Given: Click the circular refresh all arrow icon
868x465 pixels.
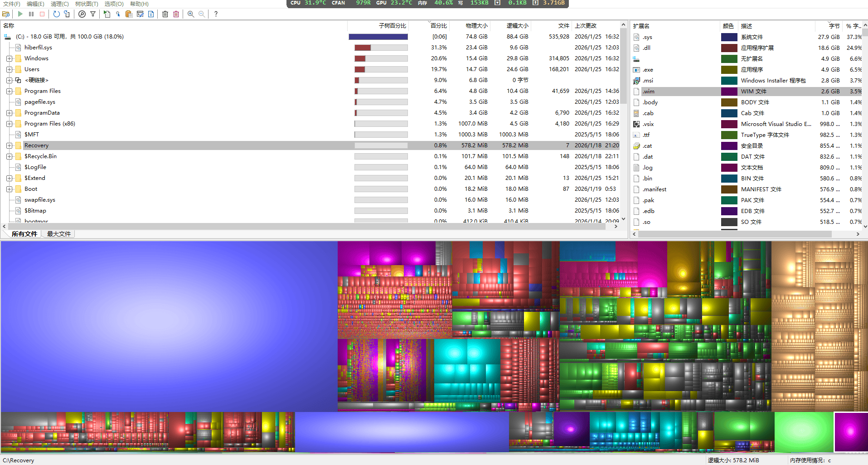Looking at the screenshot, I should (x=56, y=14).
